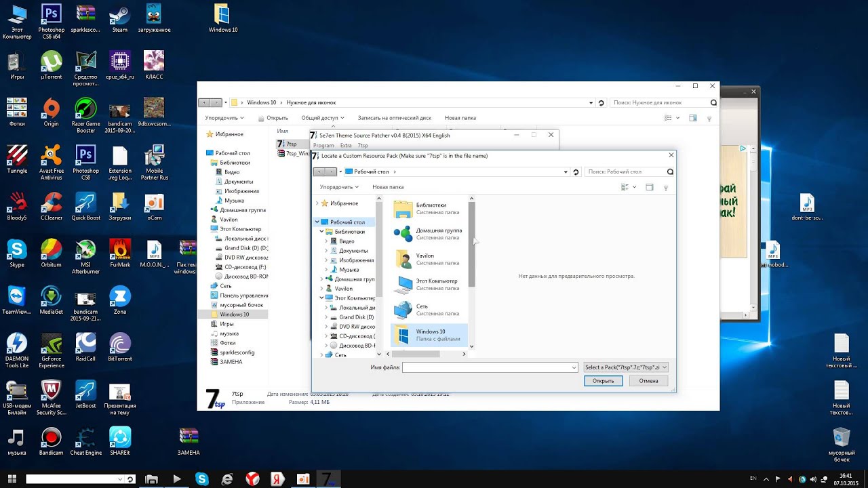
Task: Open Avast Free Antivirus desktop icon
Action: click(52, 162)
